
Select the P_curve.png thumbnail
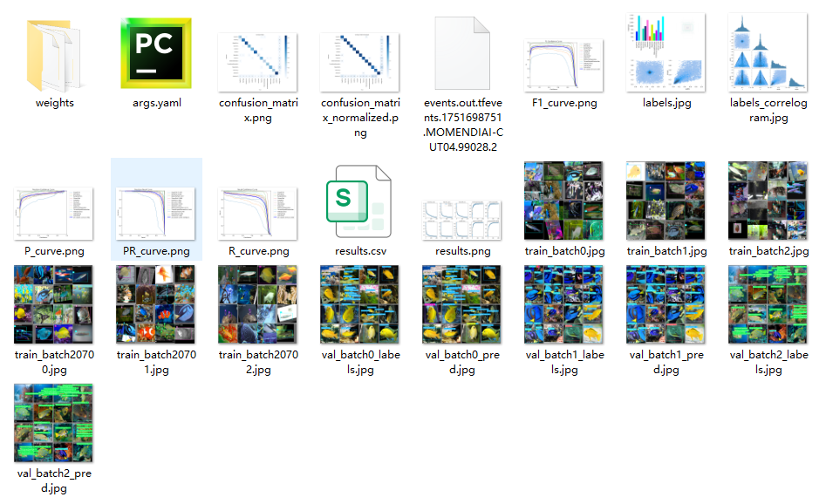[53, 214]
